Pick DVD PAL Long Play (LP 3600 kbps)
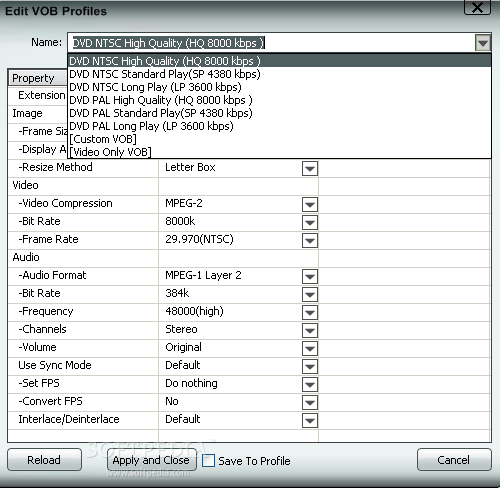This screenshot has width=500, height=488. click(x=279, y=126)
